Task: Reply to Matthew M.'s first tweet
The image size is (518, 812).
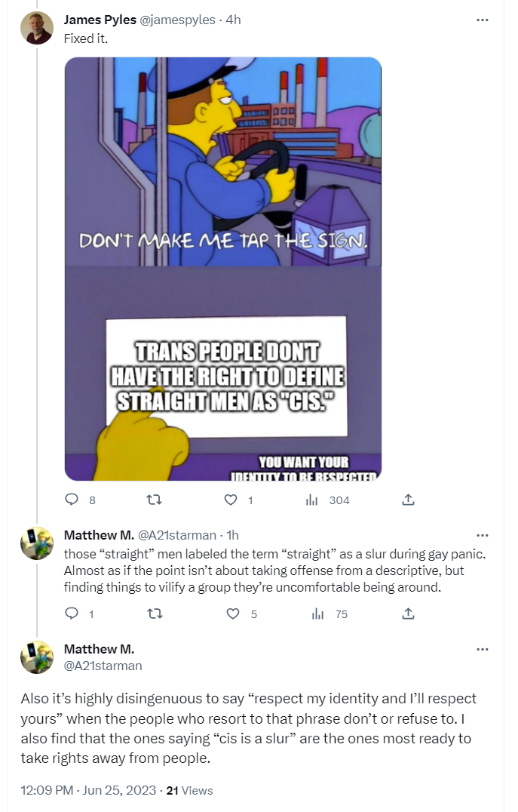Action: click(x=73, y=614)
